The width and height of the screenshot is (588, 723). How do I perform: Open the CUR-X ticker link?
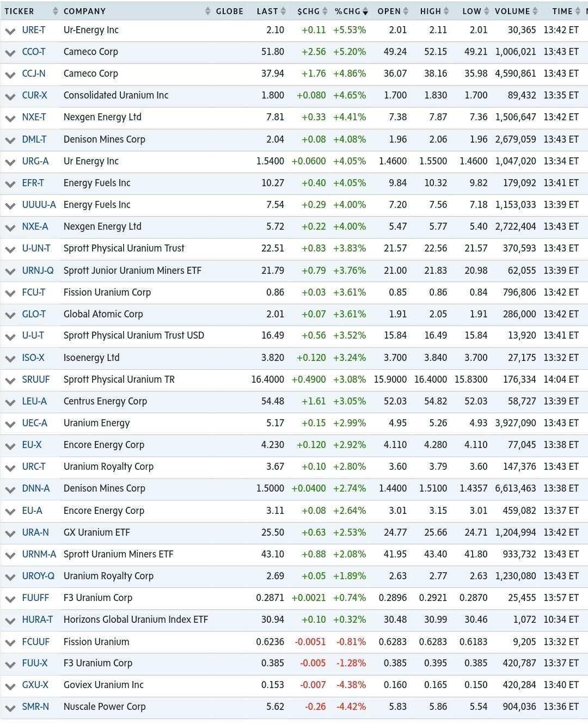pos(34,95)
